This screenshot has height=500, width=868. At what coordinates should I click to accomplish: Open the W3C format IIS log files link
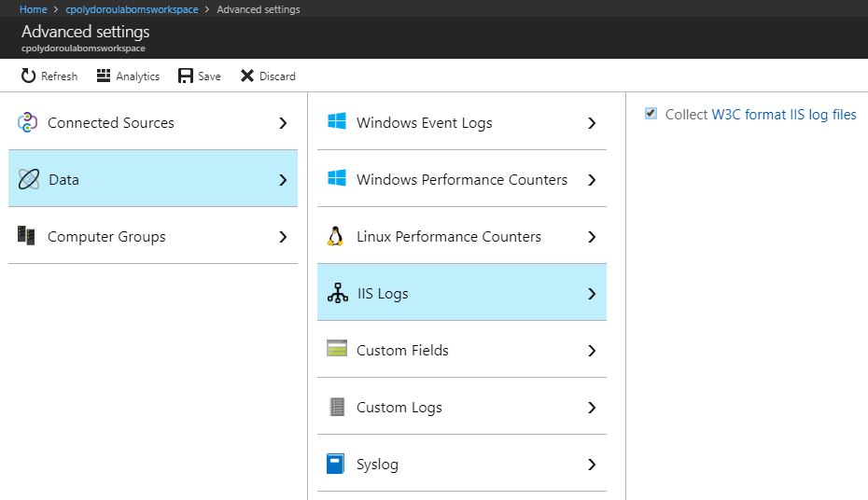pos(784,115)
